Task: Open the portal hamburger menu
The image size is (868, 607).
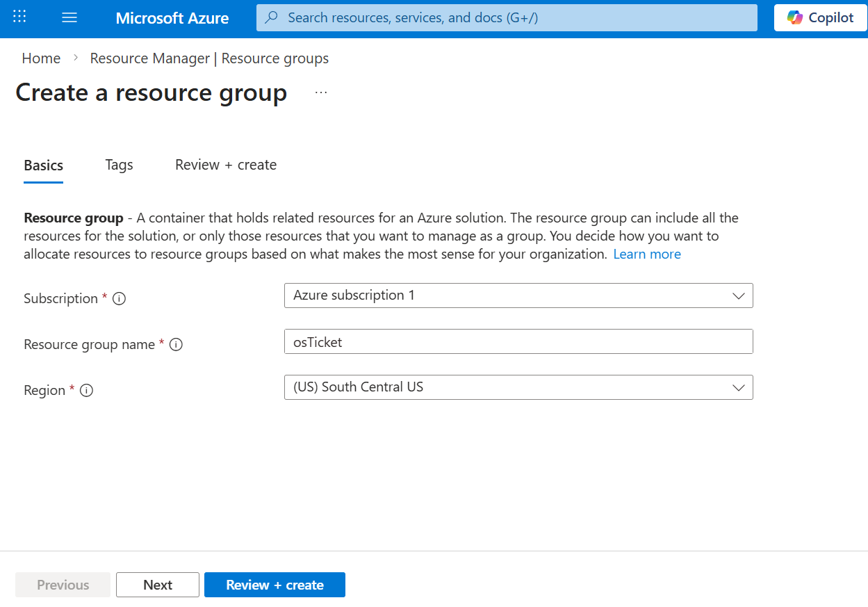Action: [69, 17]
